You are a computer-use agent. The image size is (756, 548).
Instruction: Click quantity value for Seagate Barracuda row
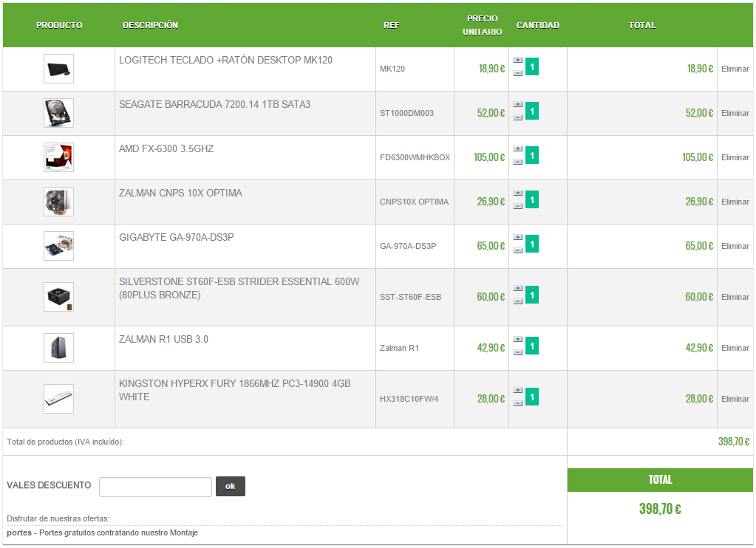point(532,111)
